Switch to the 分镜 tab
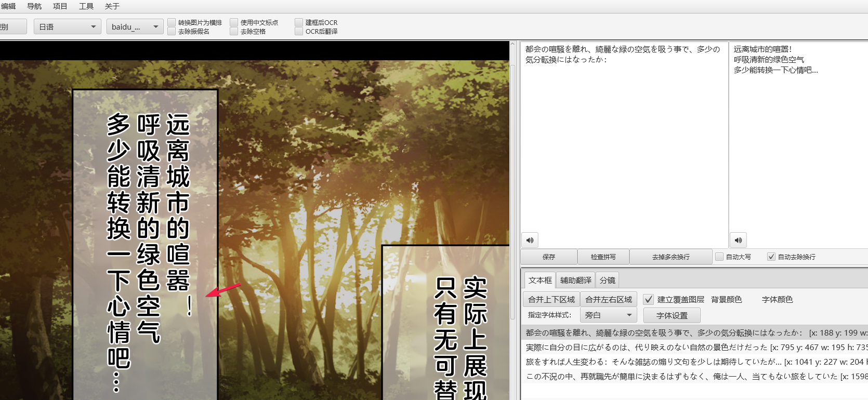 607,280
